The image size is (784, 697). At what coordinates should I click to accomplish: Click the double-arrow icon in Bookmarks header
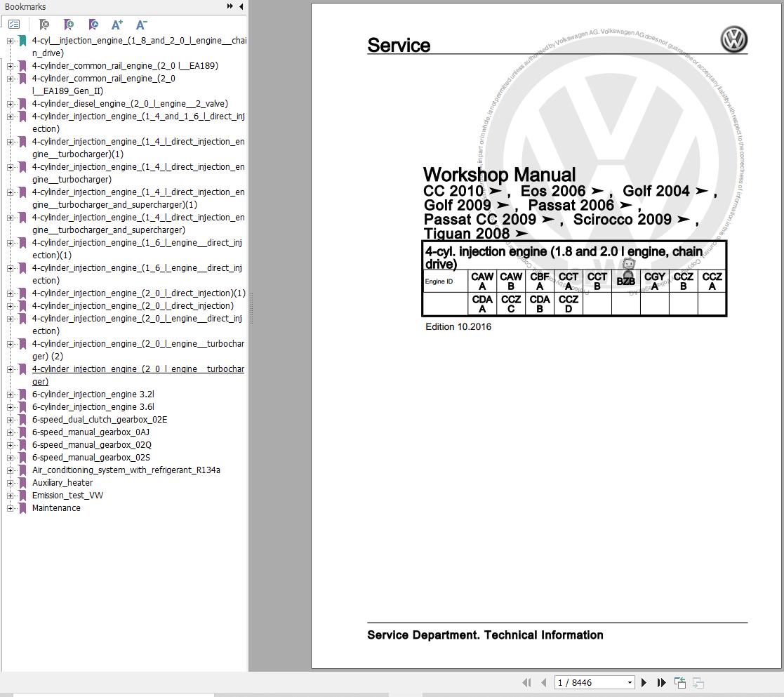(x=230, y=6)
